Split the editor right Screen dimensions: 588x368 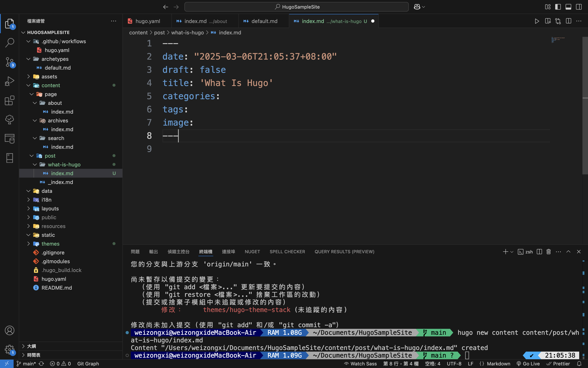click(x=569, y=21)
